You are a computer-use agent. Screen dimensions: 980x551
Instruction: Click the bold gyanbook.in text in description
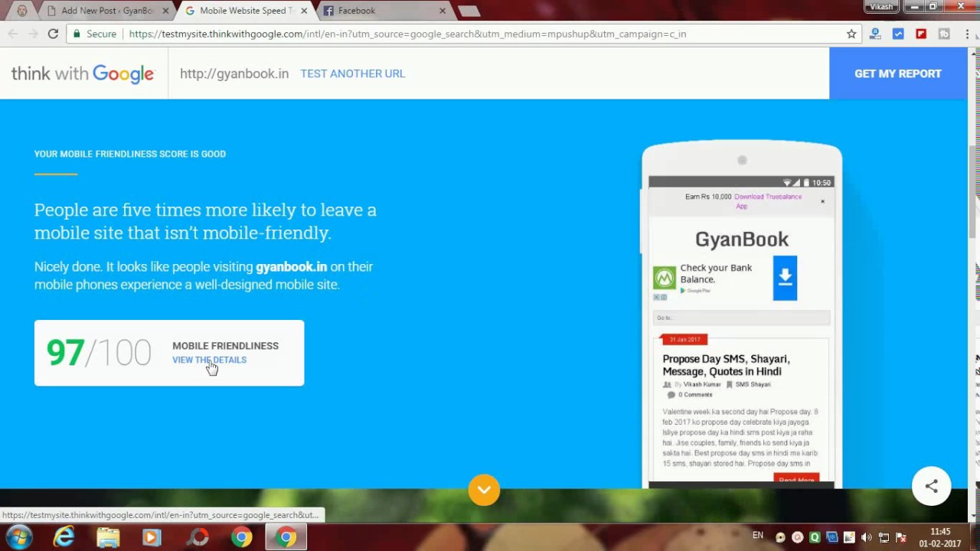pyautogui.click(x=291, y=266)
